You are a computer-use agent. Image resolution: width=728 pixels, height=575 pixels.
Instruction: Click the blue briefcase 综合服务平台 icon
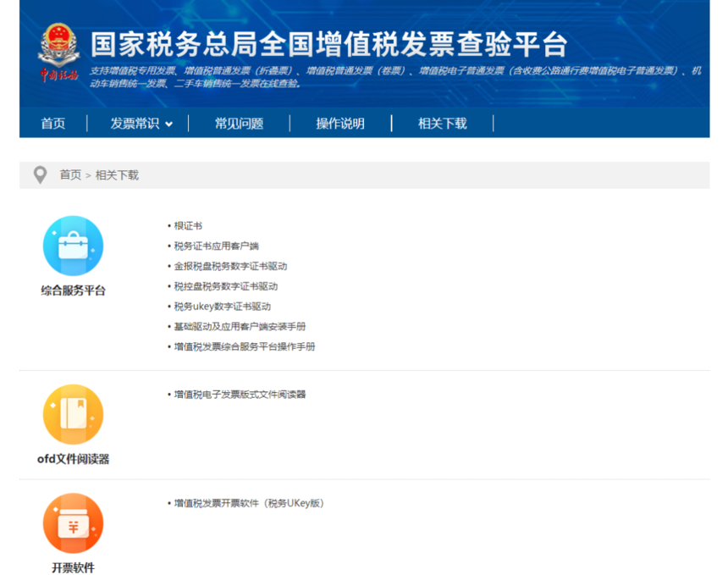coord(73,246)
